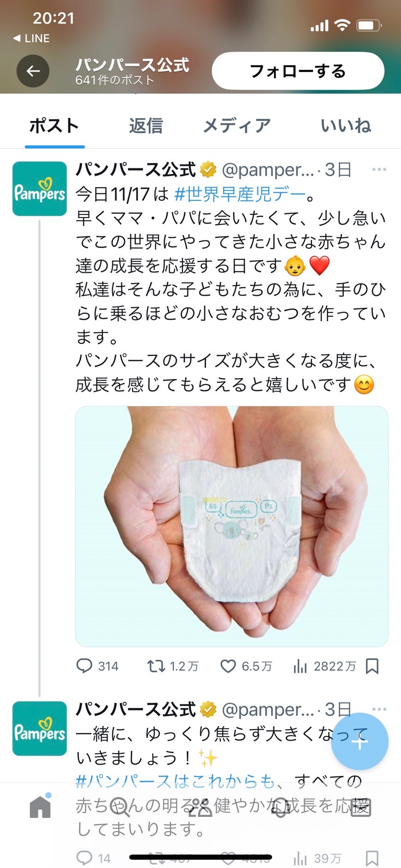This screenshot has width=401, height=868.
Task: Open more options for first post
Action: point(379,170)
